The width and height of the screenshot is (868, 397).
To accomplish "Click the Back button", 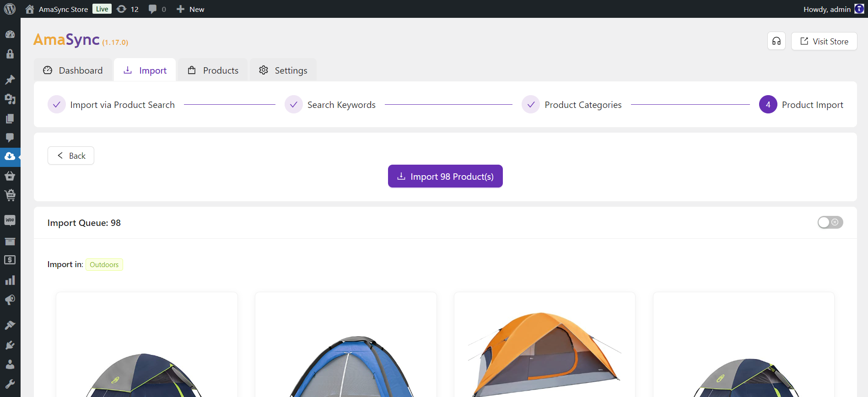I will 71,156.
